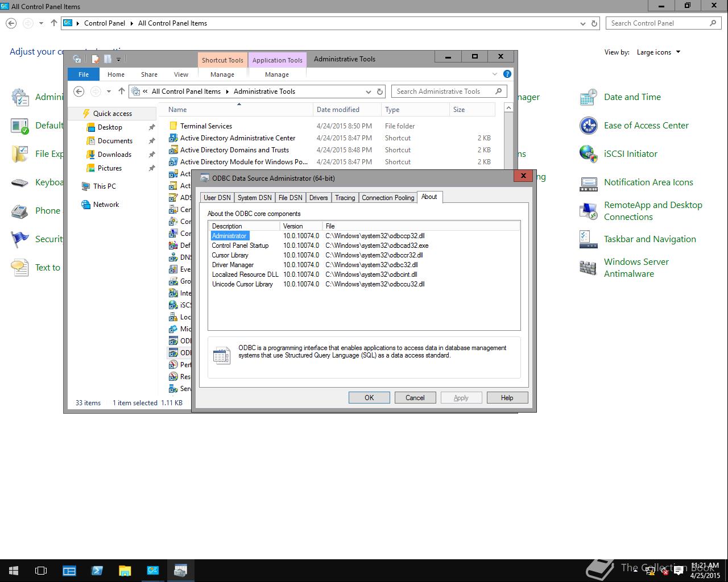The height and width of the screenshot is (582, 728).
Task: Open the Share ribbon tab
Action: (149, 74)
